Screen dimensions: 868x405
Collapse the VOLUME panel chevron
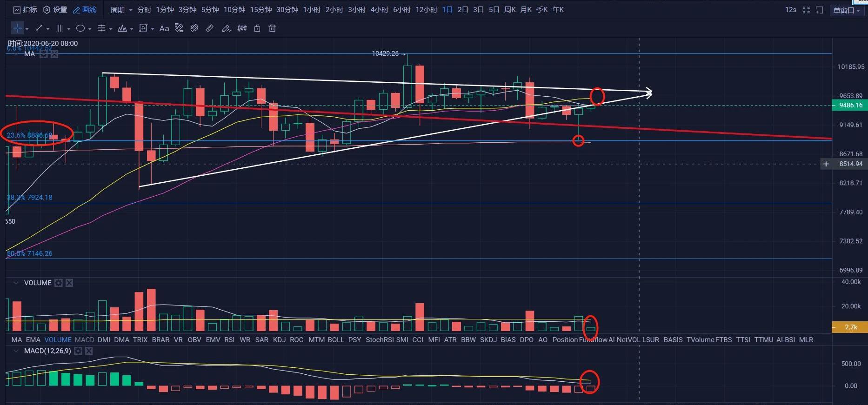[x=16, y=283]
